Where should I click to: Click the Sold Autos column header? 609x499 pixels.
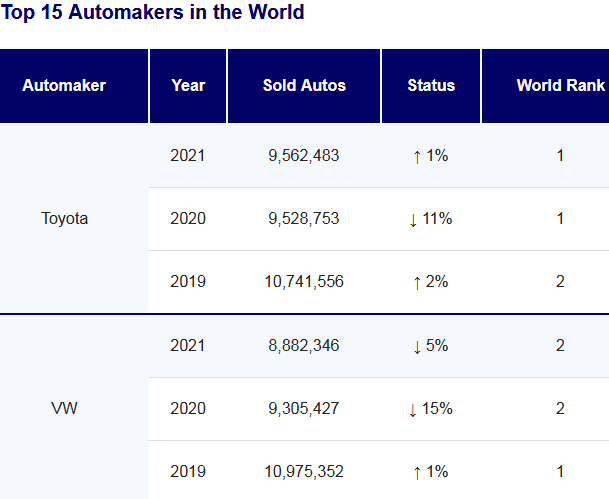coord(304,86)
